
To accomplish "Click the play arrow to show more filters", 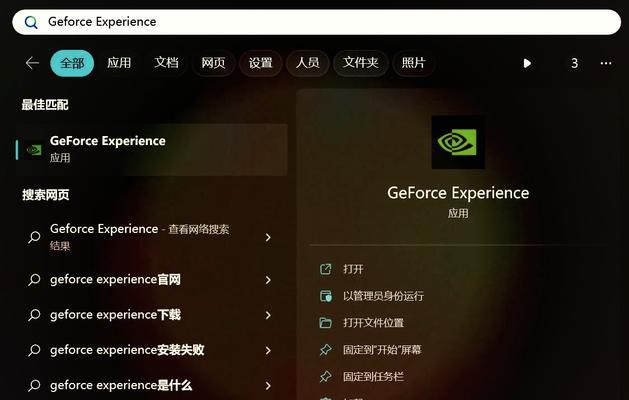I will click(x=527, y=63).
